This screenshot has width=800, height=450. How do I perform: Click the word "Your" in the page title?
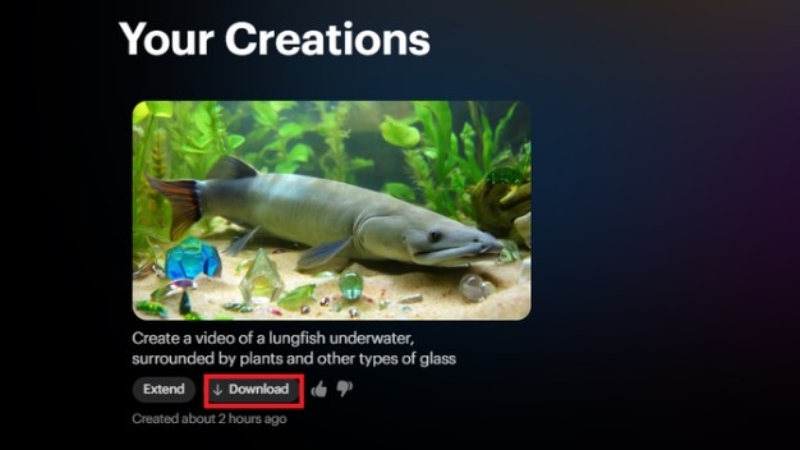point(167,40)
